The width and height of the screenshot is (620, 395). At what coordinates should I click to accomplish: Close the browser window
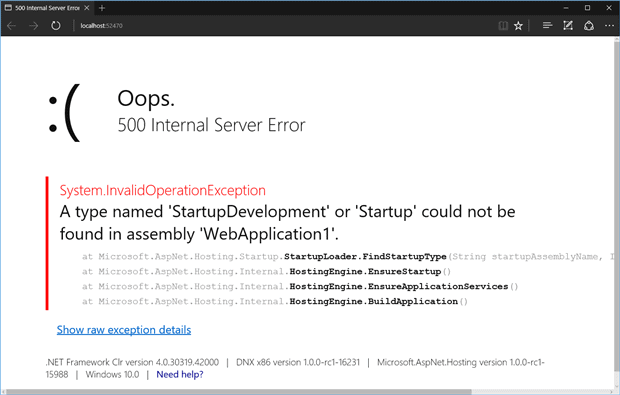click(x=609, y=8)
